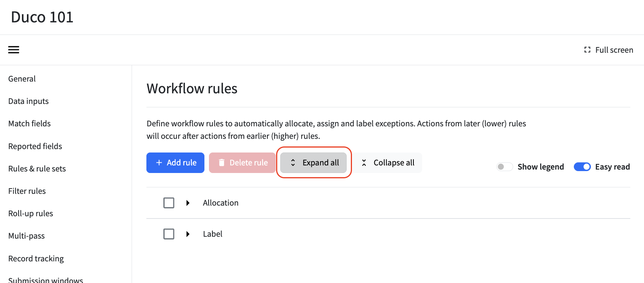Click the Collapse all button label
This screenshot has height=283, width=644.
394,162
